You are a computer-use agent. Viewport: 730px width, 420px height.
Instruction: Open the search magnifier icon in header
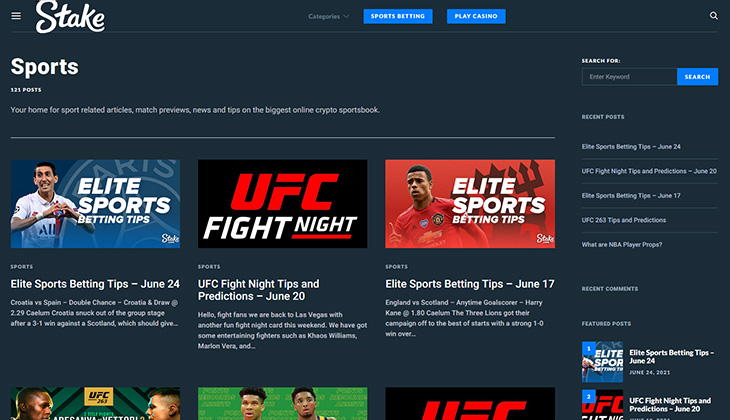pyautogui.click(x=713, y=16)
